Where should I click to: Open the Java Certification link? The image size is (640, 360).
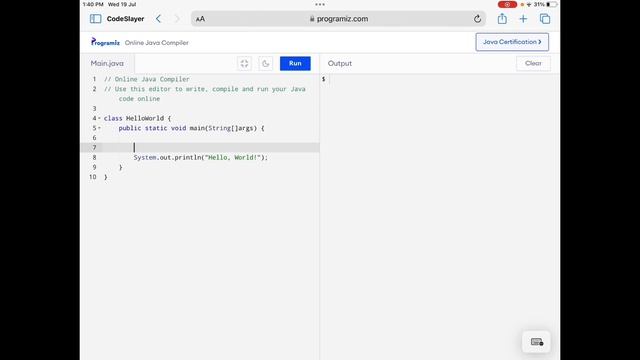[512, 42]
